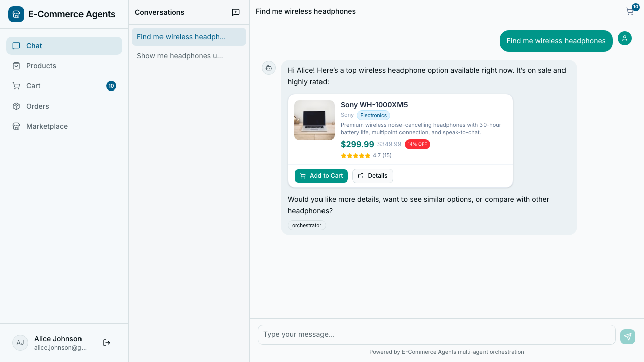
Task: Click the Alice Johnson profile name
Action: (x=58, y=339)
